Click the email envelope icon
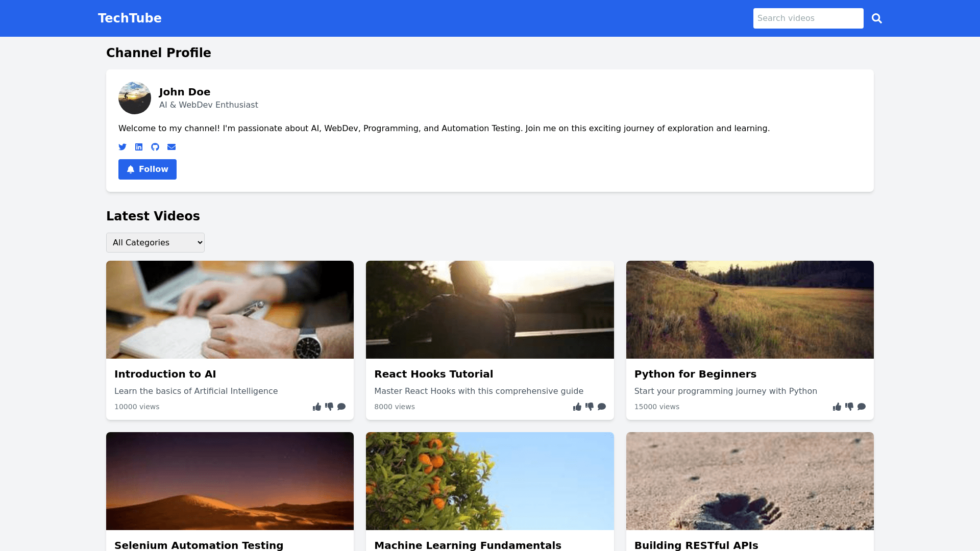The width and height of the screenshot is (980, 551). pyautogui.click(x=171, y=147)
